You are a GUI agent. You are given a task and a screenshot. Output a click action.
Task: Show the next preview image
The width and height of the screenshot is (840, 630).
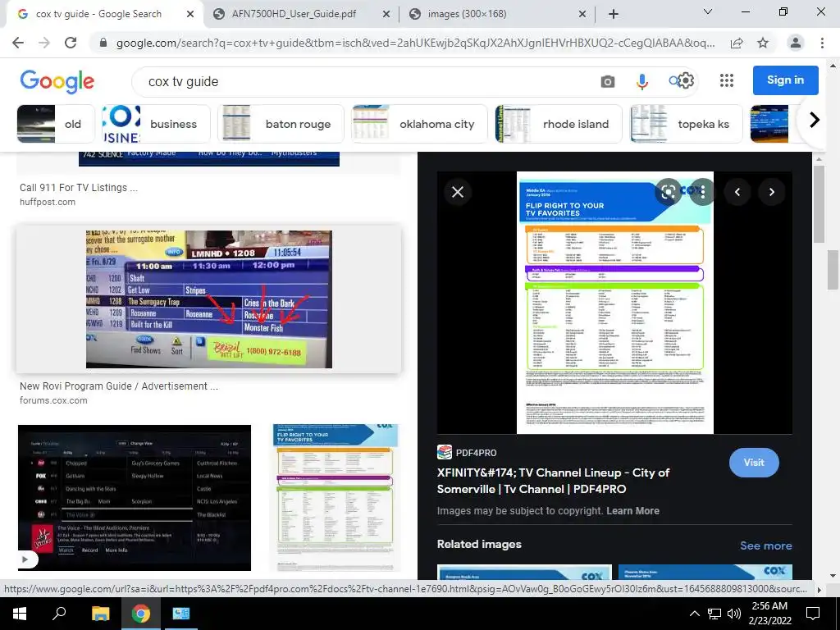[771, 192]
